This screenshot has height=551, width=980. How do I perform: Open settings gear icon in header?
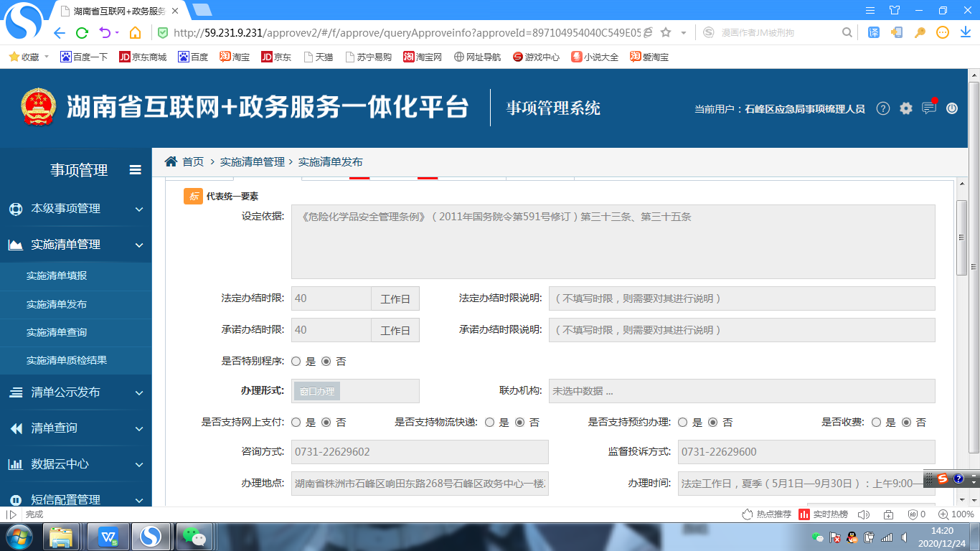(x=906, y=108)
